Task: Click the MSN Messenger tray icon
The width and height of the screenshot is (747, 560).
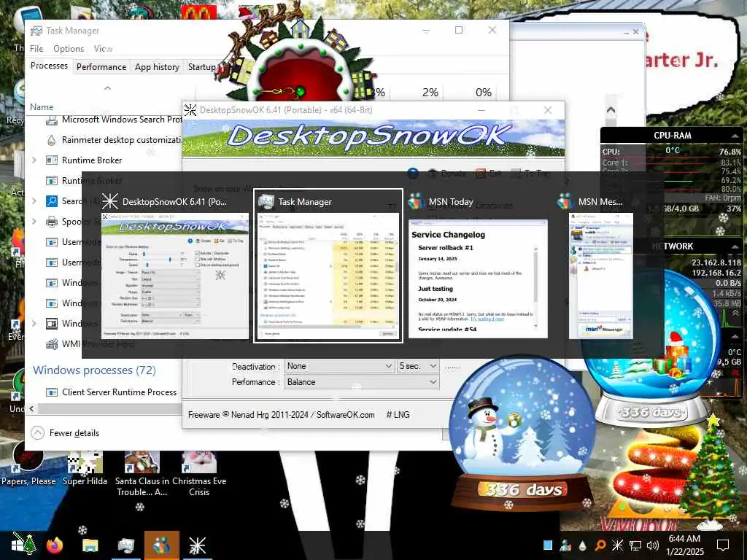Action: coord(565,545)
